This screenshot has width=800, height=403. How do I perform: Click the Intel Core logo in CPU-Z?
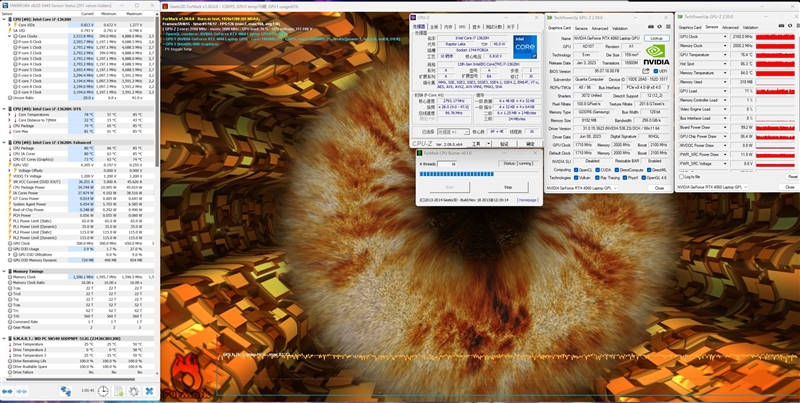(524, 46)
